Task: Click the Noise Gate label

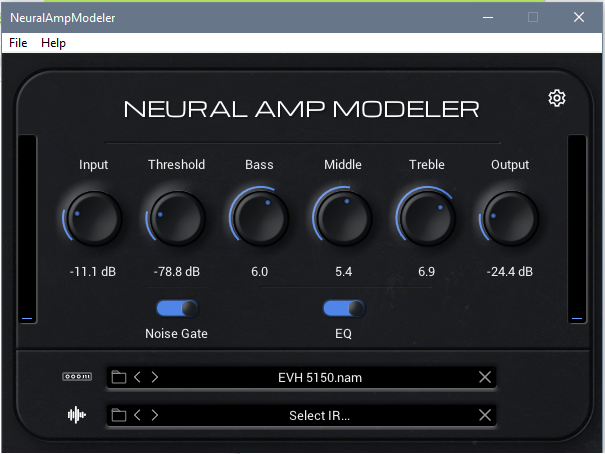Action: pyautogui.click(x=176, y=334)
